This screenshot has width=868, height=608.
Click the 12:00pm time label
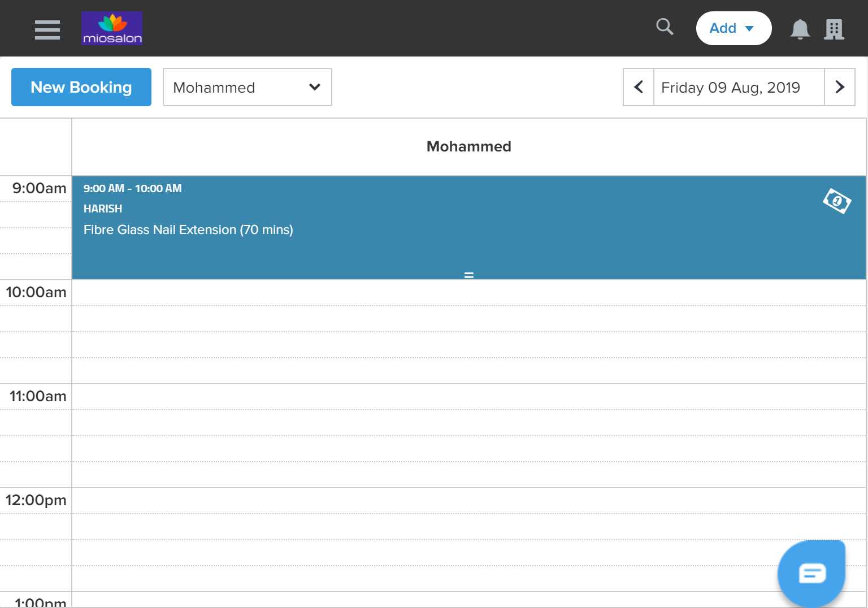(36, 500)
